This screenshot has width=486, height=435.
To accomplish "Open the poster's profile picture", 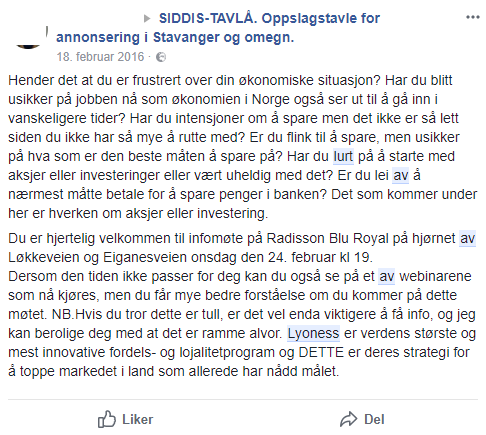I will pos(28,37).
